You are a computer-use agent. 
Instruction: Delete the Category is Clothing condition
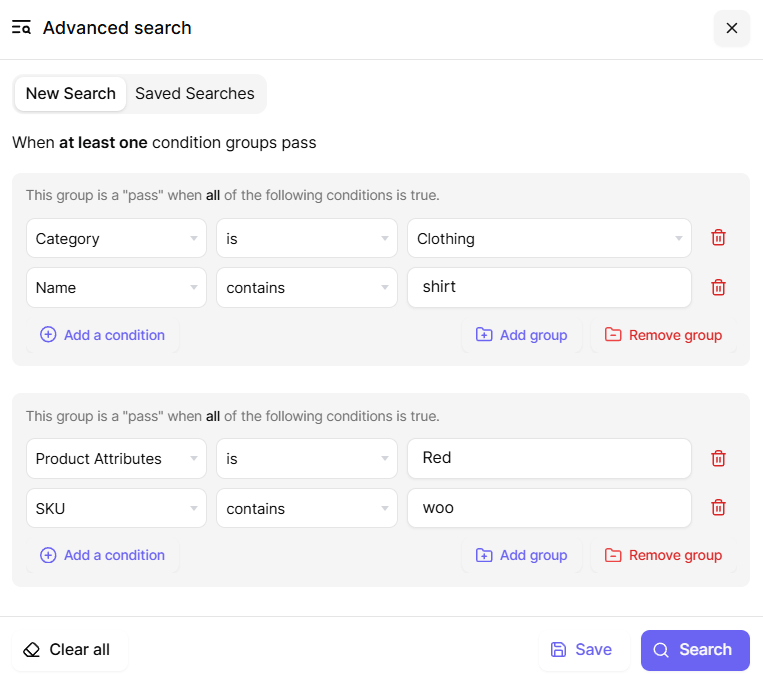coord(718,238)
